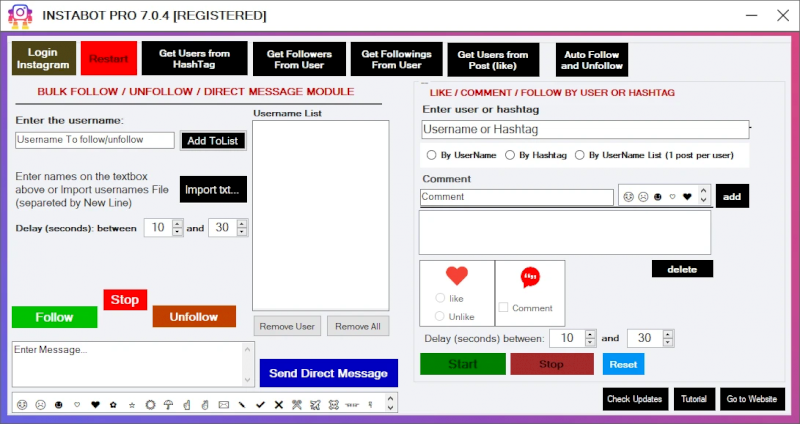
Task: Open Get Followers From User module
Action: (299, 59)
